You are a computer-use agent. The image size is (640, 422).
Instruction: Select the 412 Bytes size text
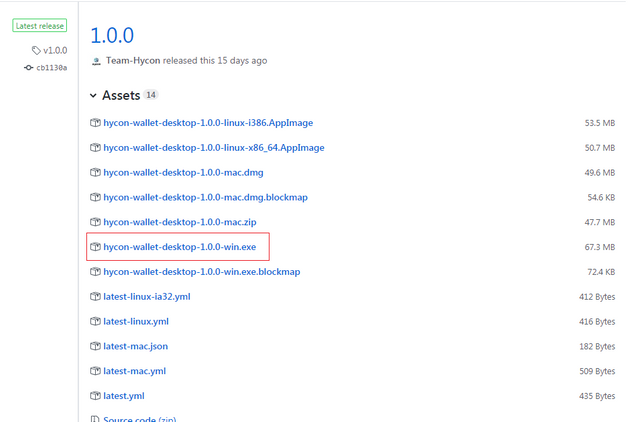tap(597, 297)
